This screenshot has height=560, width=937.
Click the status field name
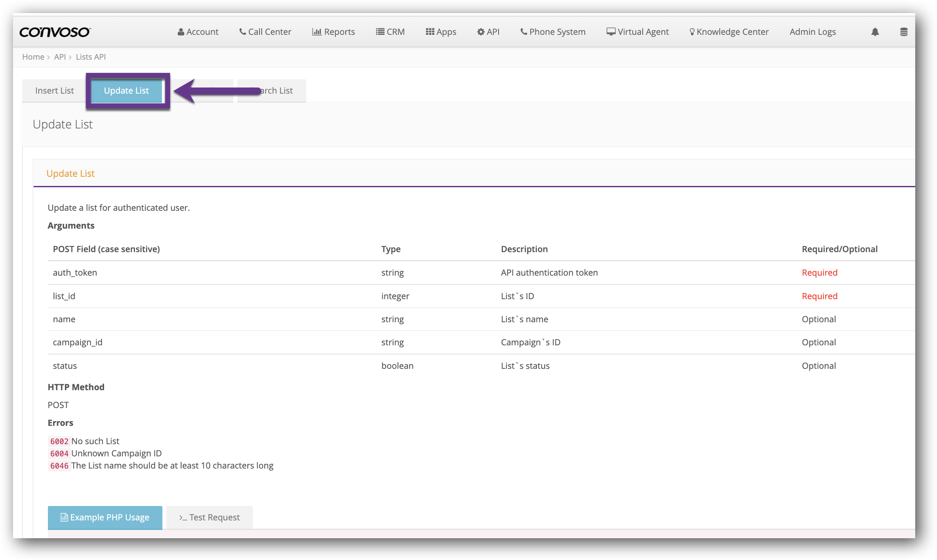coord(65,366)
